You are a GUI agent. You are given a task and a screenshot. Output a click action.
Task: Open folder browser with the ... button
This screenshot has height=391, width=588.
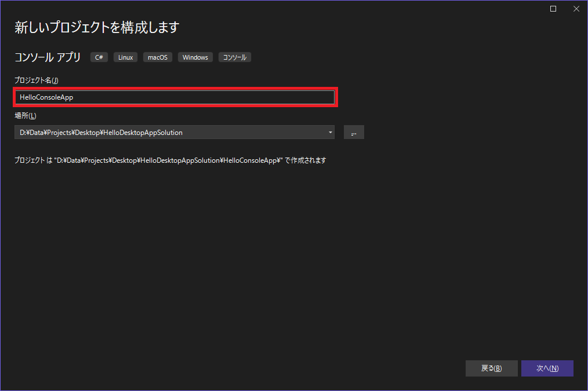[354, 133]
